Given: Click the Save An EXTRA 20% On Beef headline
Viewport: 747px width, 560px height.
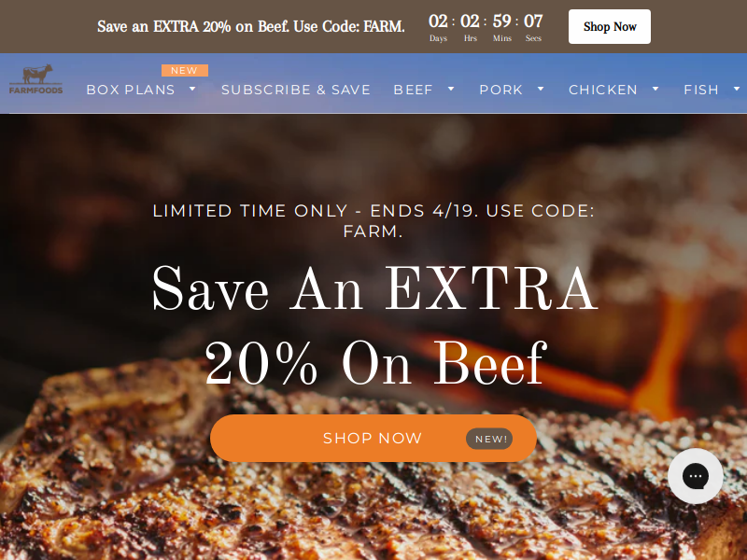Looking at the screenshot, I should coord(375,325).
